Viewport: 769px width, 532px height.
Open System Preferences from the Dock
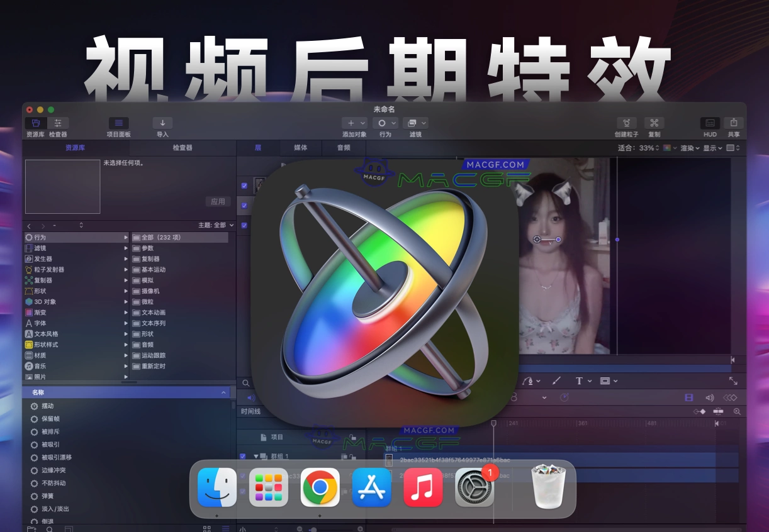pos(474,487)
